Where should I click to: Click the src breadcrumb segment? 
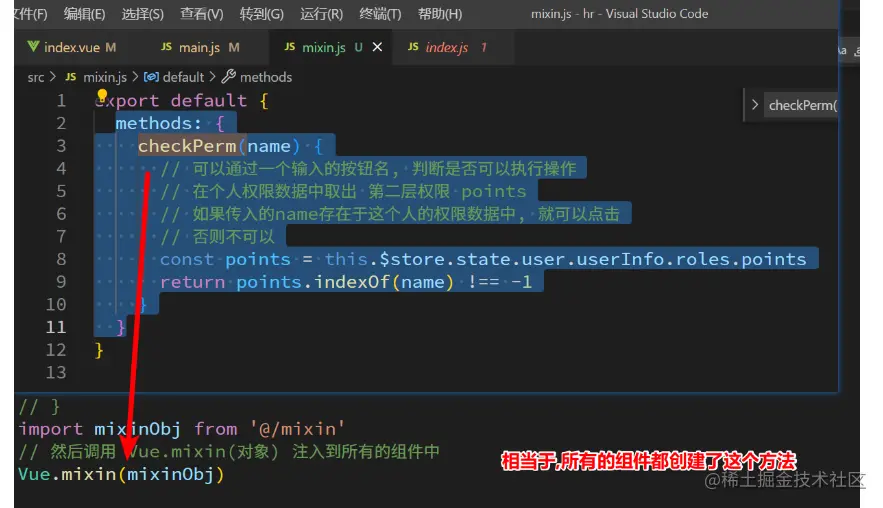[35, 77]
